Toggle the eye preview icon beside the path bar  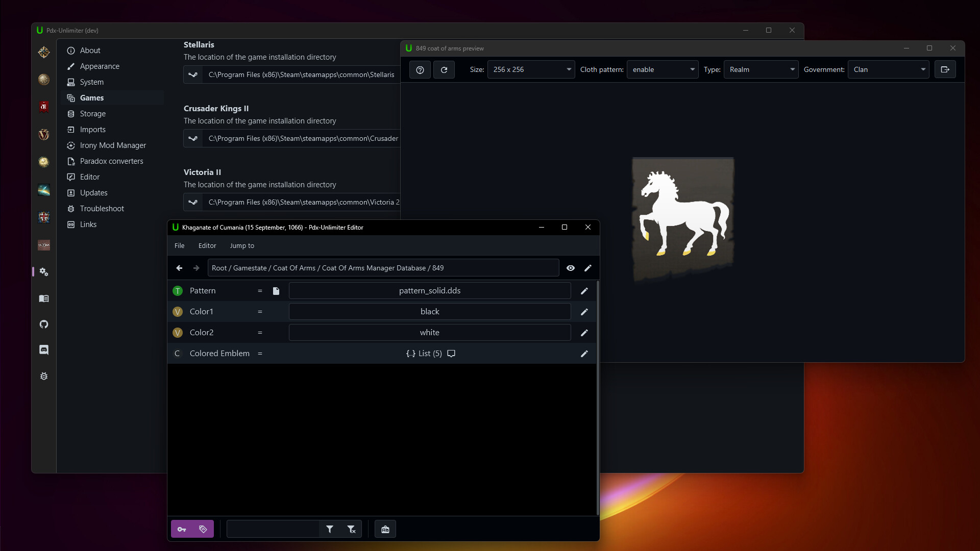[x=571, y=268]
